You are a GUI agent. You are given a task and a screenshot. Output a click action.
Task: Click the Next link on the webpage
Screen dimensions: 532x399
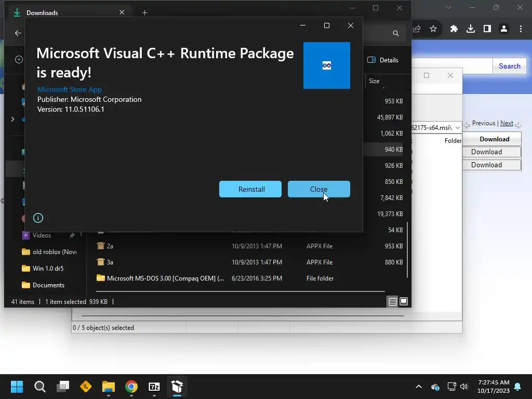pos(507,123)
